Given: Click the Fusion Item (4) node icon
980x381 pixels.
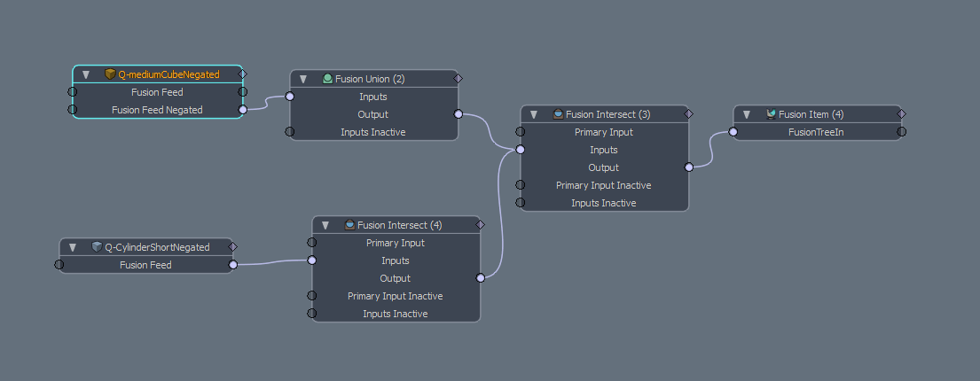Looking at the screenshot, I should [x=771, y=114].
